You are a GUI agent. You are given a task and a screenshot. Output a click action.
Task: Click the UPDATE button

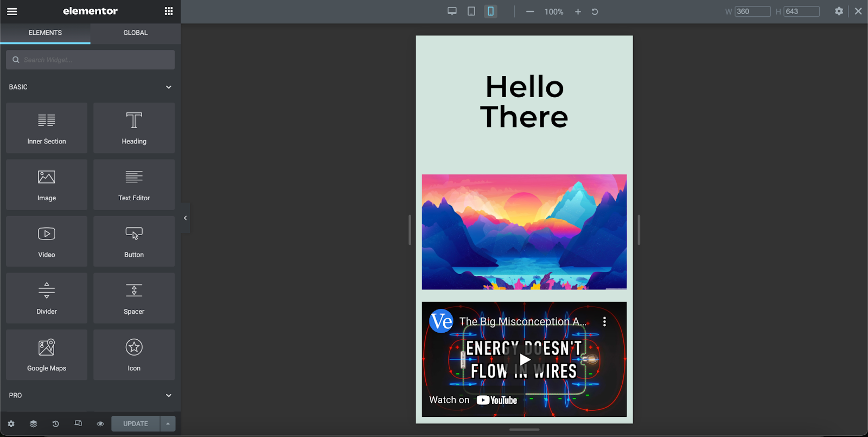[136, 423]
